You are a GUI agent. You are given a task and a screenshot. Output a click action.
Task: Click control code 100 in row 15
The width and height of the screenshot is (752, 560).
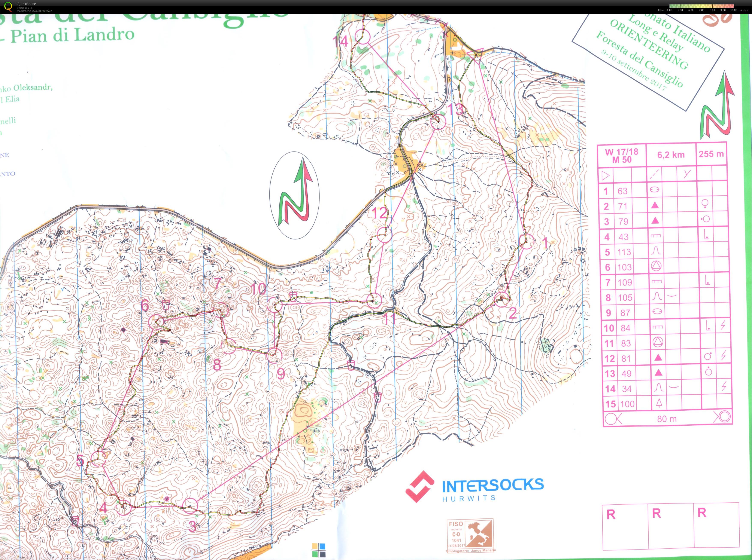[x=627, y=404]
